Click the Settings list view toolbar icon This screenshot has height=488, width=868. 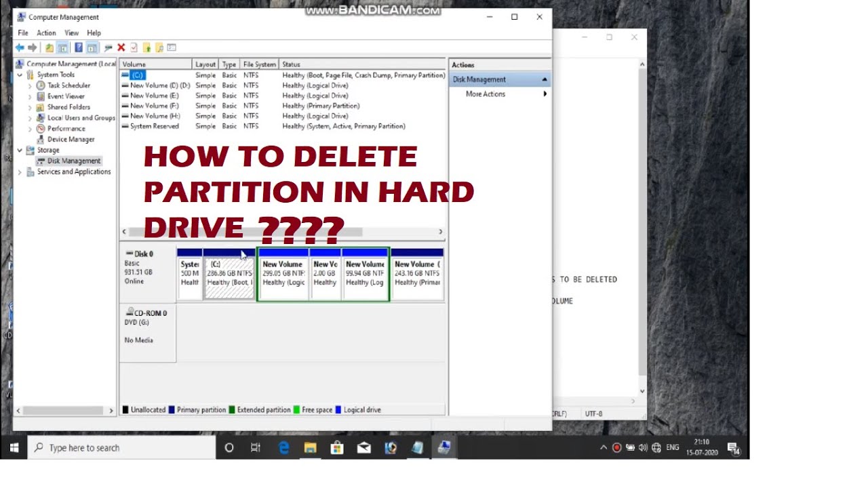coord(172,47)
